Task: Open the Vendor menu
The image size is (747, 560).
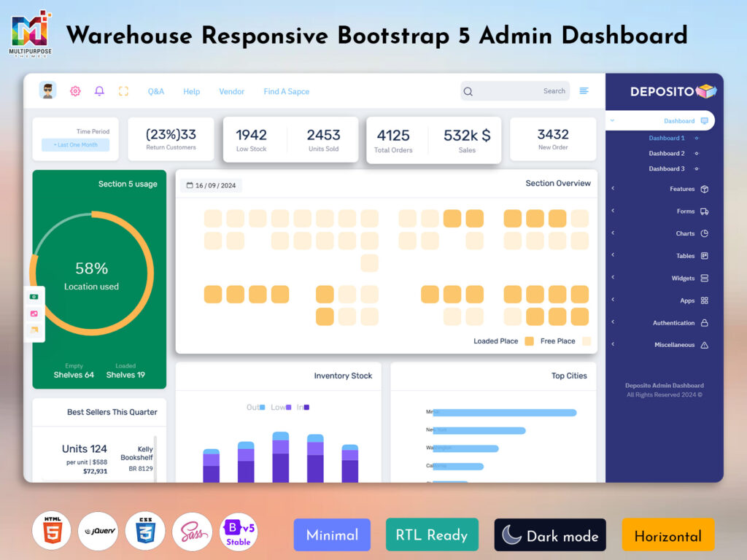Action: (x=231, y=90)
